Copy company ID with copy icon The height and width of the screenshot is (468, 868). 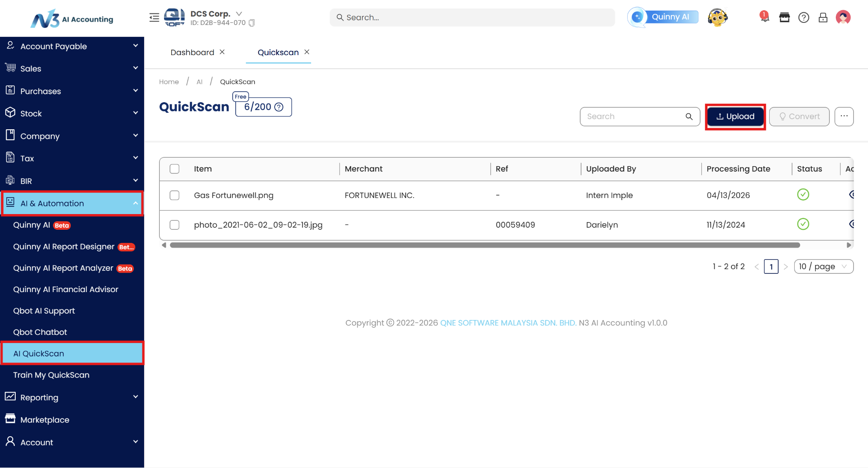(252, 23)
